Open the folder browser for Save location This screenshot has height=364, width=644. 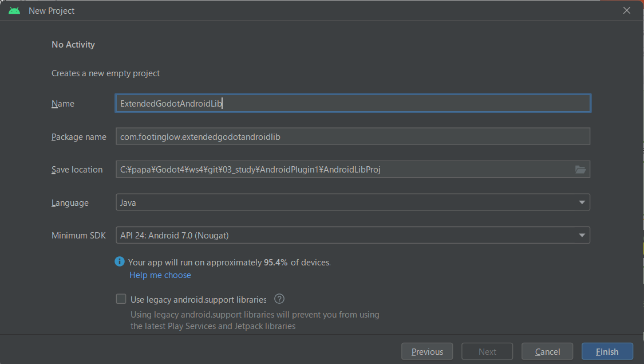pos(580,169)
